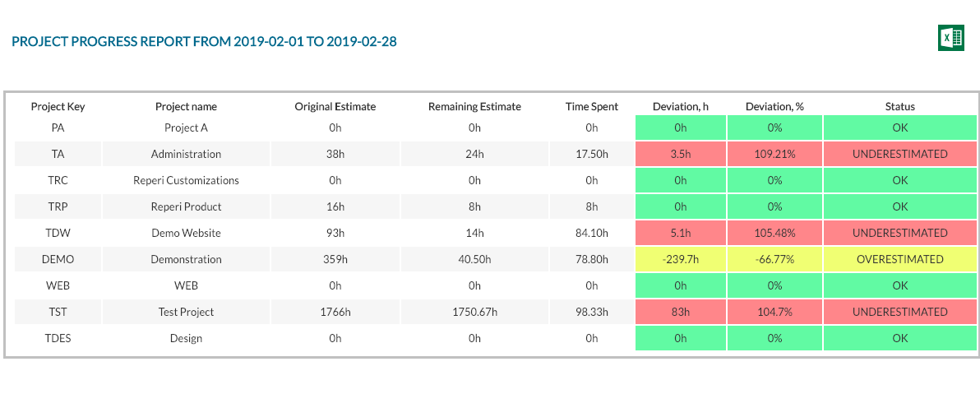Click the TST project key cell
This screenshot has height=394, width=980.
coord(58,312)
